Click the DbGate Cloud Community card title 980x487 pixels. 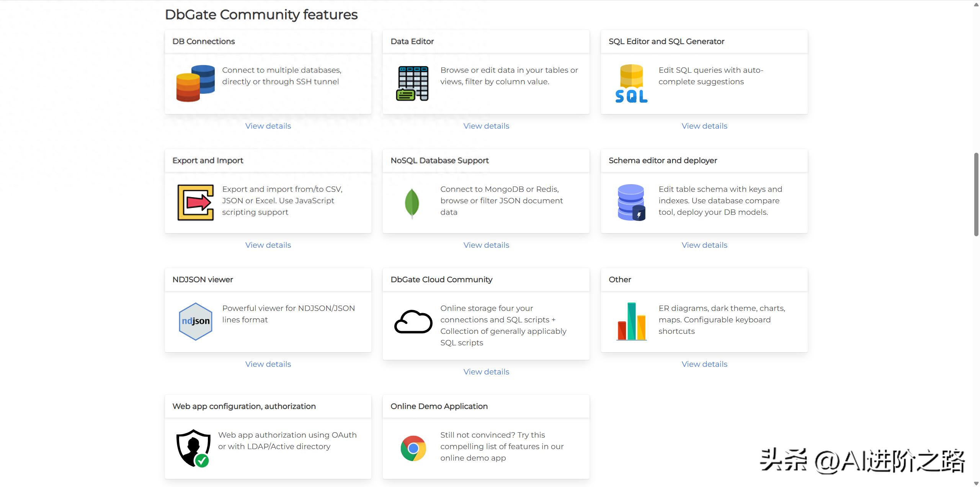click(441, 279)
